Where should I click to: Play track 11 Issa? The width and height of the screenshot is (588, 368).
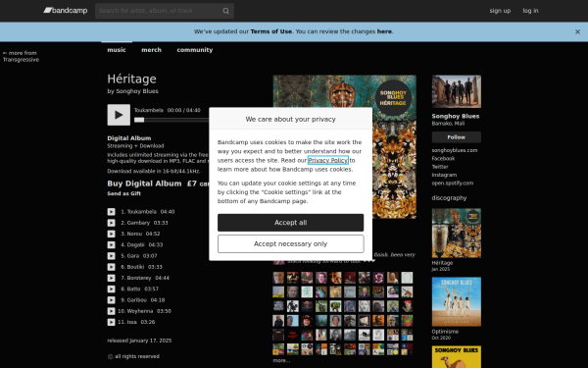tap(111, 322)
